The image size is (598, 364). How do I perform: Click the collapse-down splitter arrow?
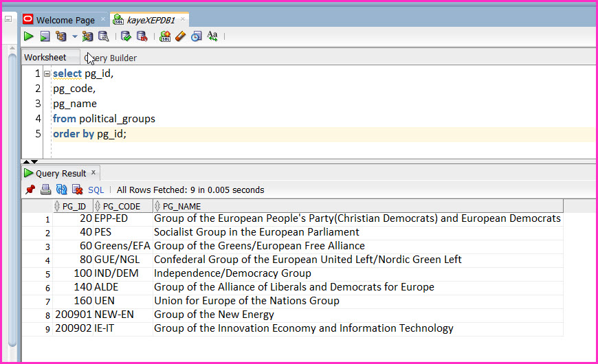tap(34, 161)
